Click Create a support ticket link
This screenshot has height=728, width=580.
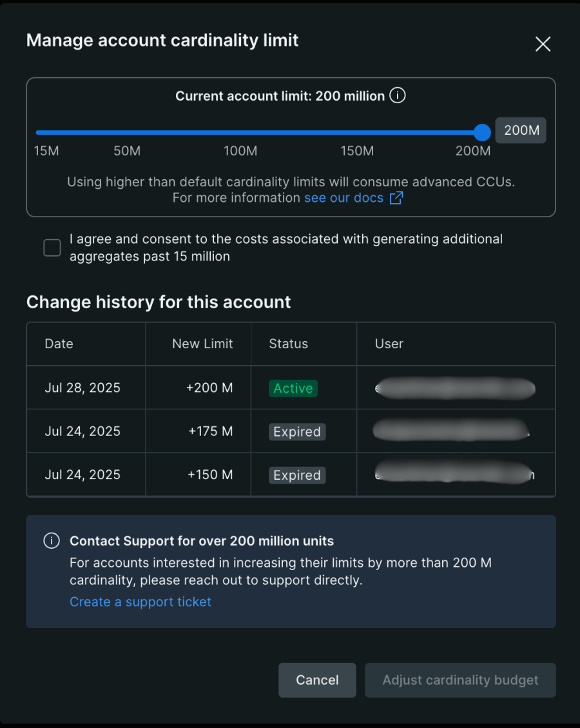(x=140, y=602)
